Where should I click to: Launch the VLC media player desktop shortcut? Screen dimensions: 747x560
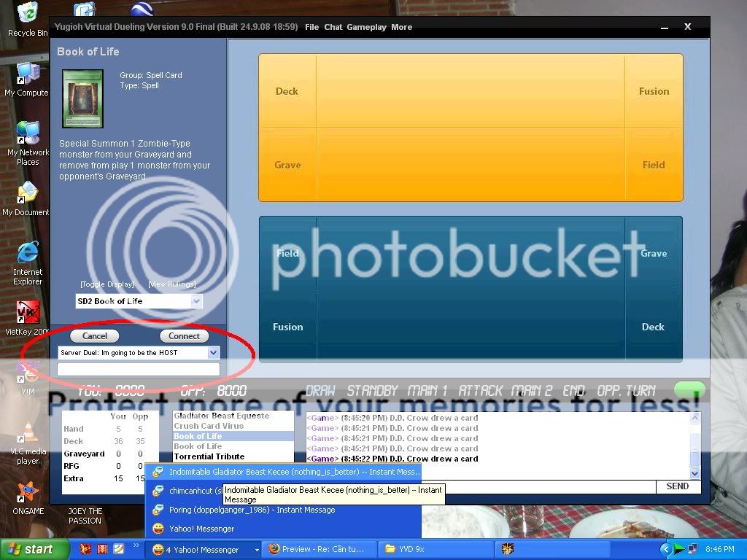point(28,443)
